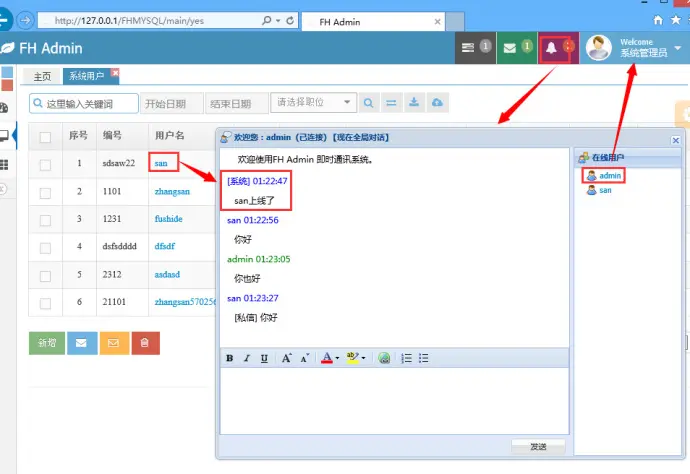The image size is (690, 474).
Task: Check the row for user dfsdf
Action: (x=45, y=248)
